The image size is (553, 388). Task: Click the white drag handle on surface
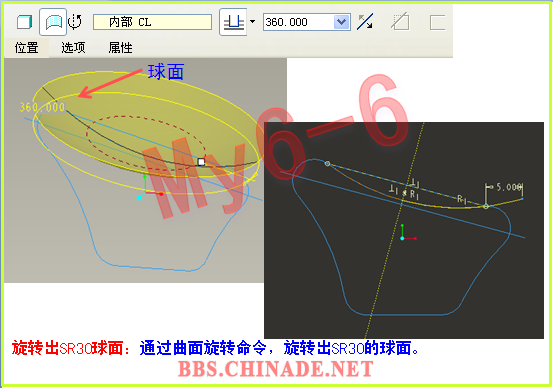[201, 162]
